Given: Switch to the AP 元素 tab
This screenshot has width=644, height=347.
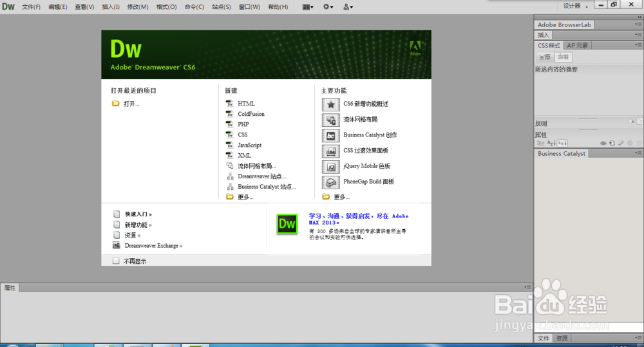Looking at the screenshot, I should pos(577,45).
